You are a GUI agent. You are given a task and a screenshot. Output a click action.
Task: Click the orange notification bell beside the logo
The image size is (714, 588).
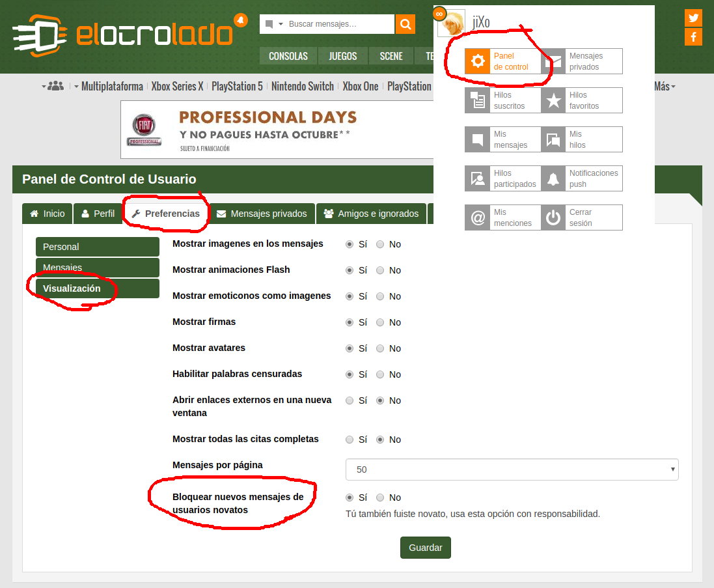pyautogui.click(x=240, y=20)
